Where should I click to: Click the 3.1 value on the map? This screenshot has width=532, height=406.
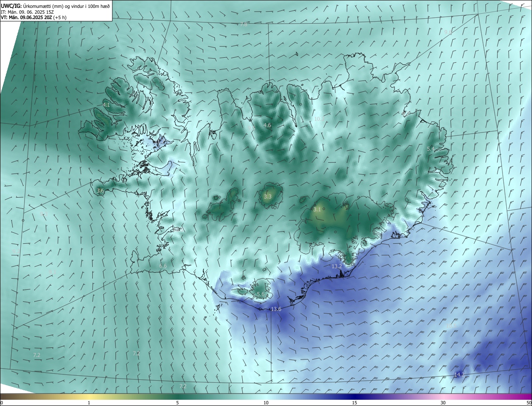point(317,210)
